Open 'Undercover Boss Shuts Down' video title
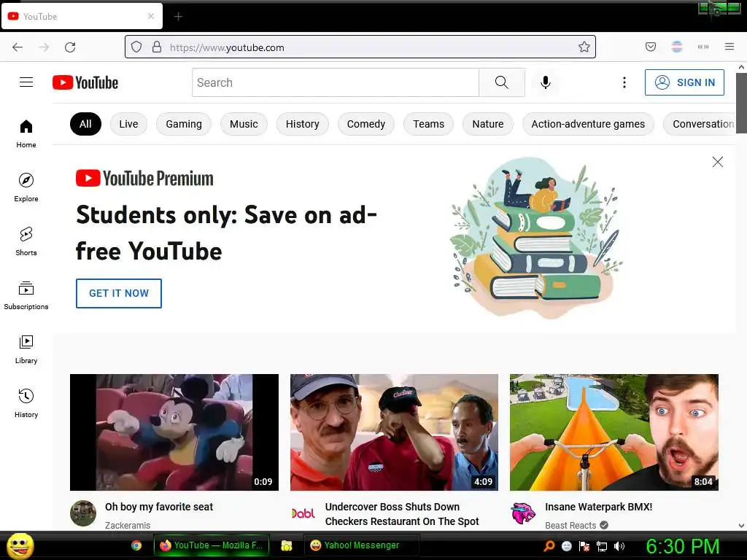The height and width of the screenshot is (560, 747). 402,514
